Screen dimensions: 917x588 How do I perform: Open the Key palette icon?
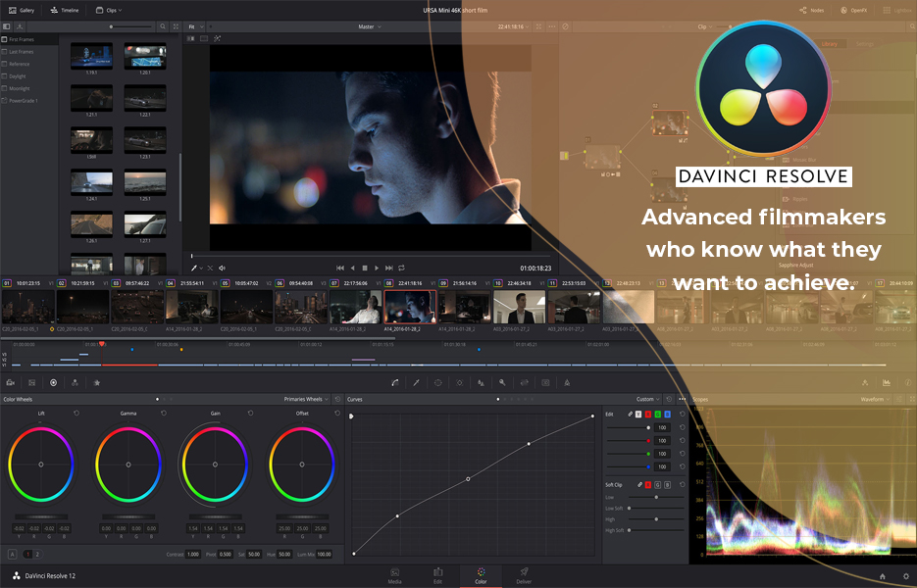(x=502, y=383)
